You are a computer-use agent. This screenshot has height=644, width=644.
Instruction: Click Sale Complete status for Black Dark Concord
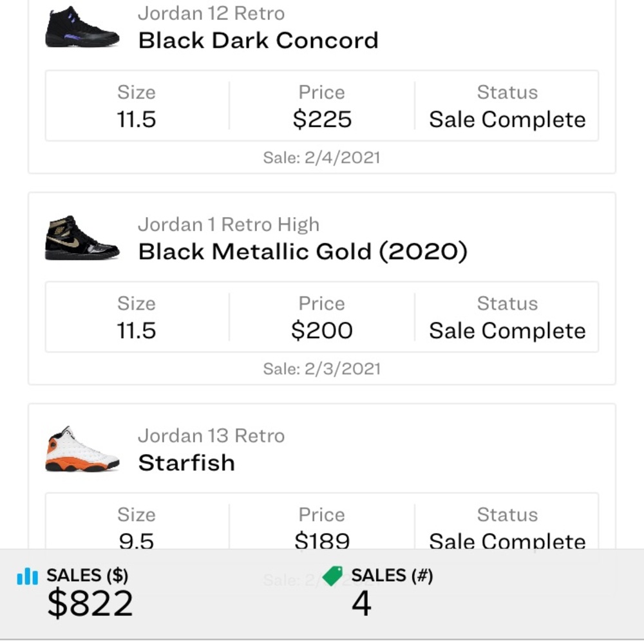[x=507, y=120]
